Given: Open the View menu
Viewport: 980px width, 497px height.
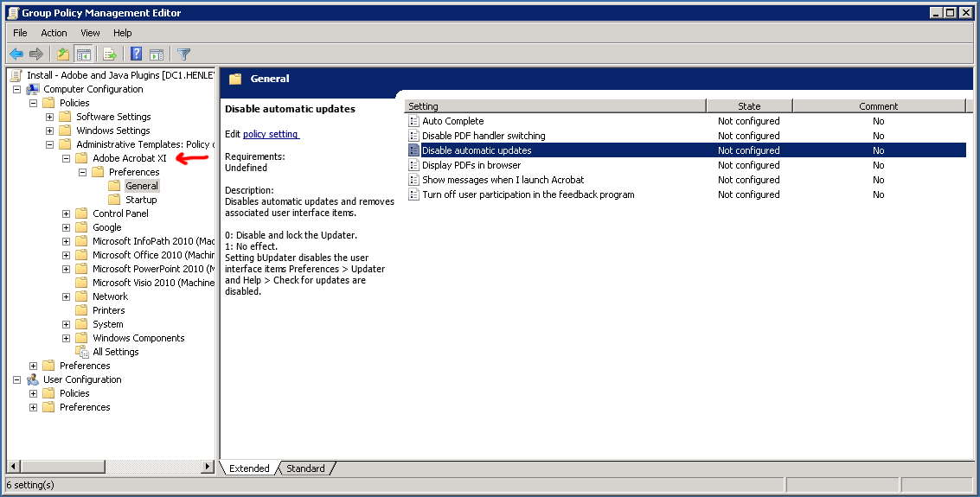Looking at the screenshot, I should pos(90,33).
